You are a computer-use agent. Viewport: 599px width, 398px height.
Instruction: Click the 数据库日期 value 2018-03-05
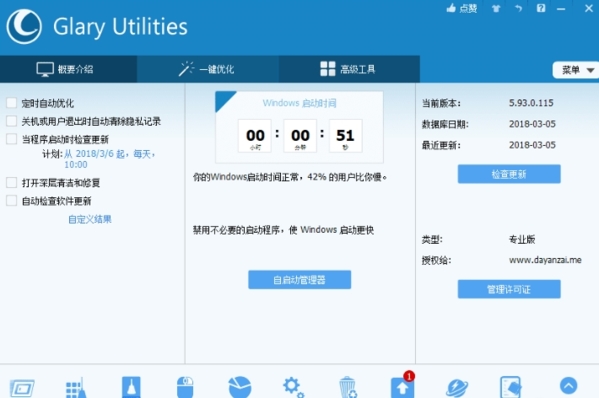coord(532,124)
